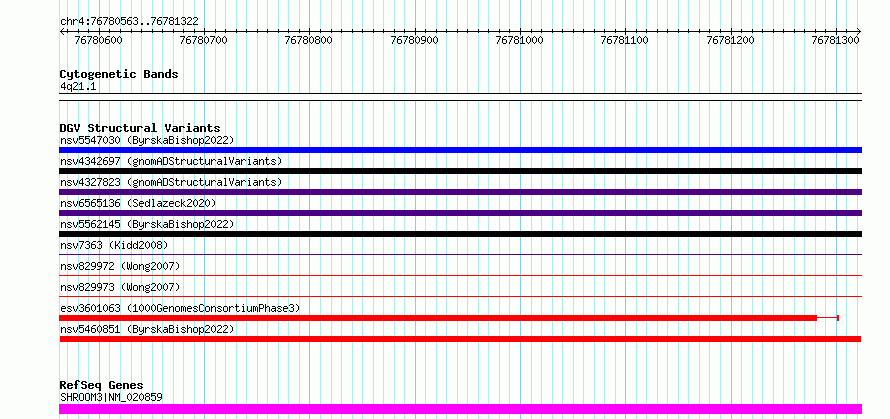The width and height of the screenshot is (890, 419).
Task: Select the blue nsv5547030 variant bar
Action: (460, 150)
